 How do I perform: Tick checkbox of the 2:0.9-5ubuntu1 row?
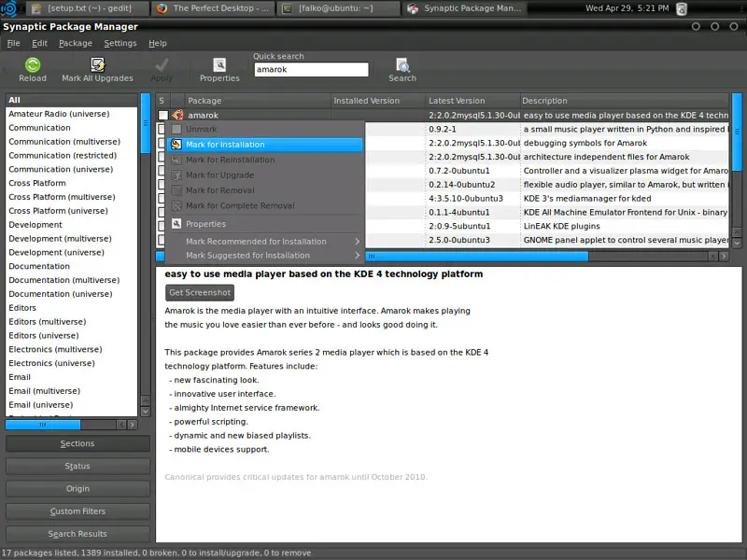click(x=162, y=226)
